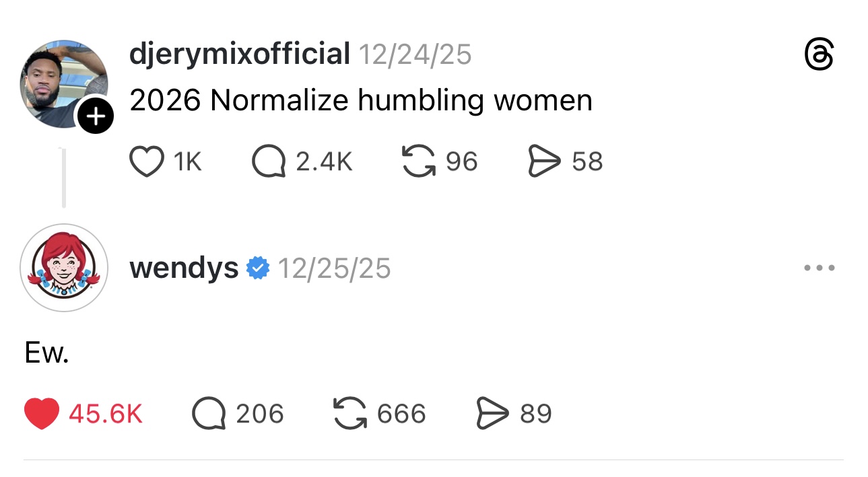This screenshot has width=868, height=477.
Task: Open the three-dot menu on wendys reply
Action: click(x=820, y=268)
